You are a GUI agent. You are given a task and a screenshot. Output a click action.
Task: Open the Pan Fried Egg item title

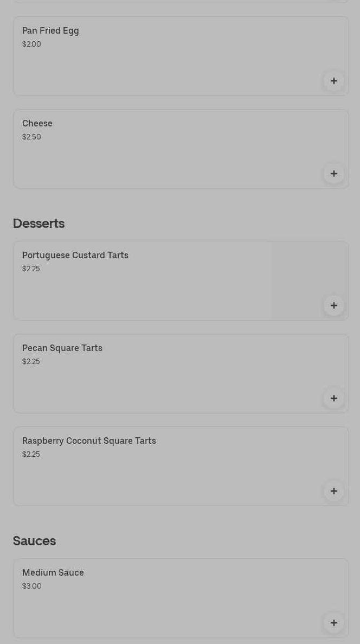coord(50,31)
